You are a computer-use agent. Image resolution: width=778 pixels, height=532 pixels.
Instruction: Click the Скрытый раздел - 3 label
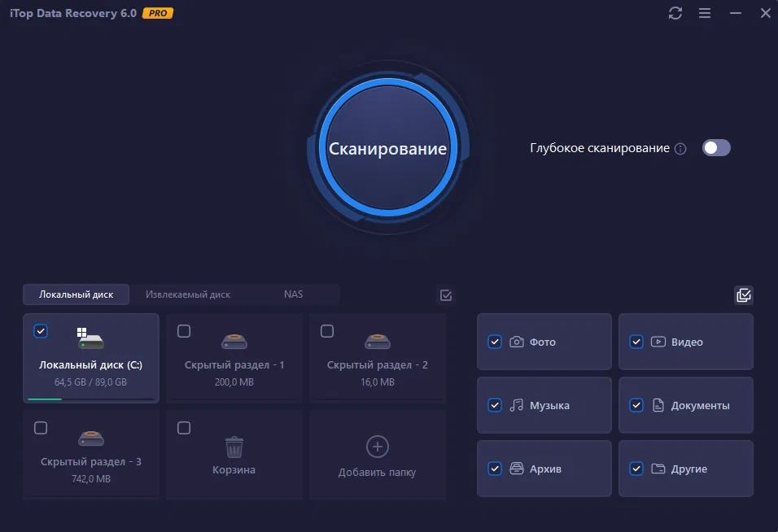coord(91,461)
